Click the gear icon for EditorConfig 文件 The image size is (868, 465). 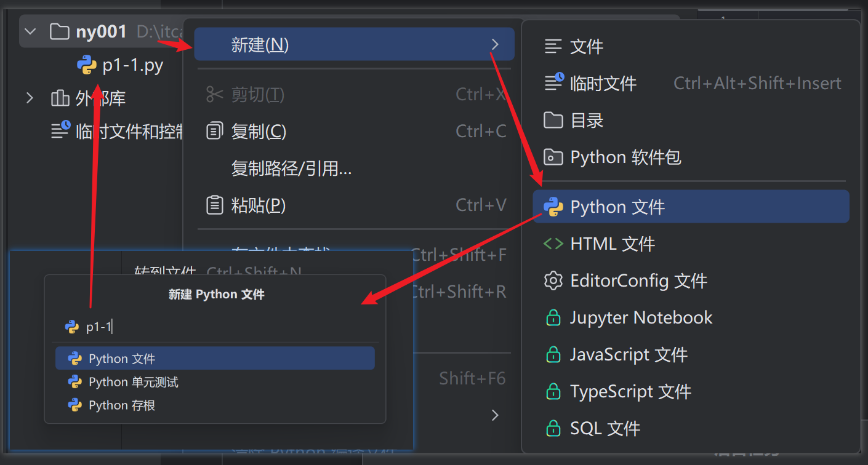pos(553,281)
